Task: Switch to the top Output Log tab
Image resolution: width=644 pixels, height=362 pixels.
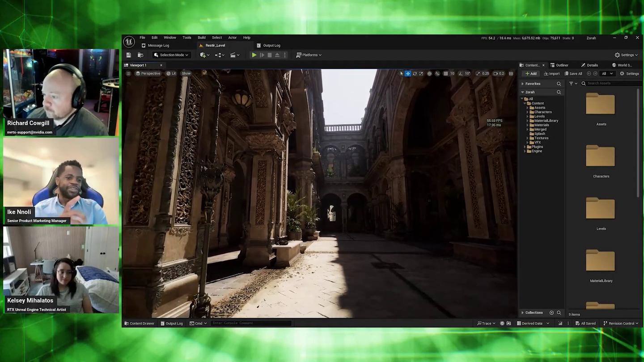Action: tap(269, 45)
